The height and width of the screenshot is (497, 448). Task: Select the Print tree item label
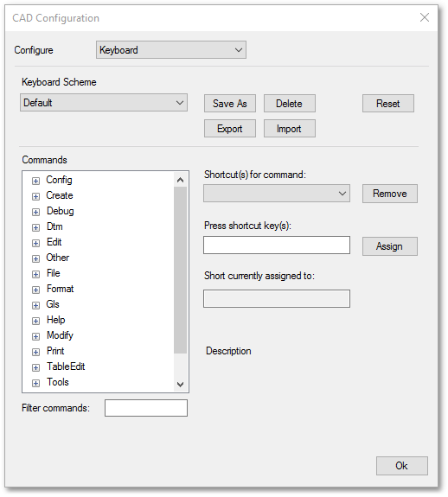pyautogui.click(x=55, y=351)
